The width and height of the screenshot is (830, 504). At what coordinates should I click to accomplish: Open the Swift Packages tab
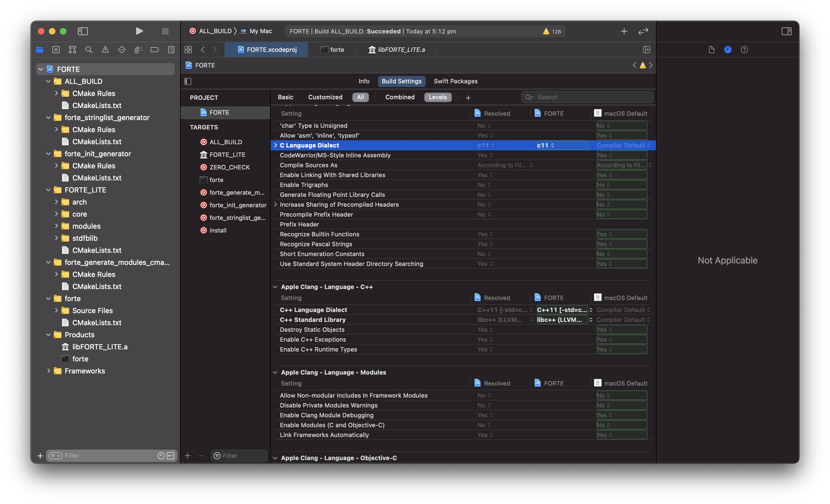[x=455, y=81]
